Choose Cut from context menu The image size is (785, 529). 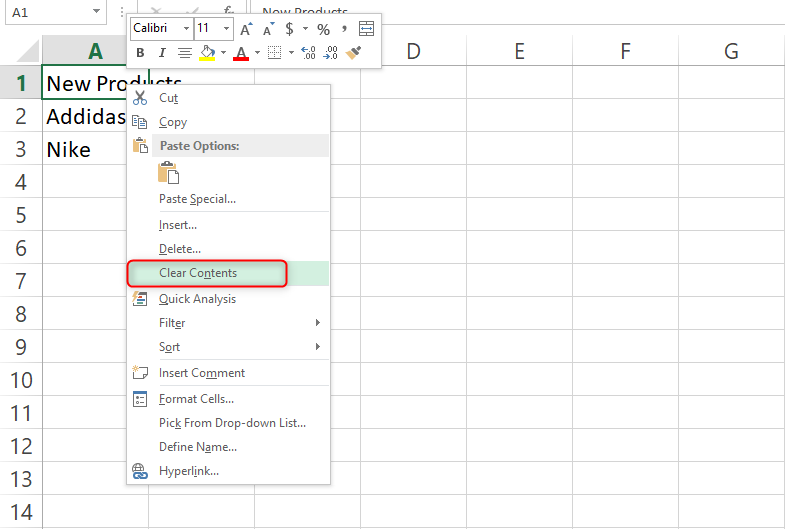[229, 98]
